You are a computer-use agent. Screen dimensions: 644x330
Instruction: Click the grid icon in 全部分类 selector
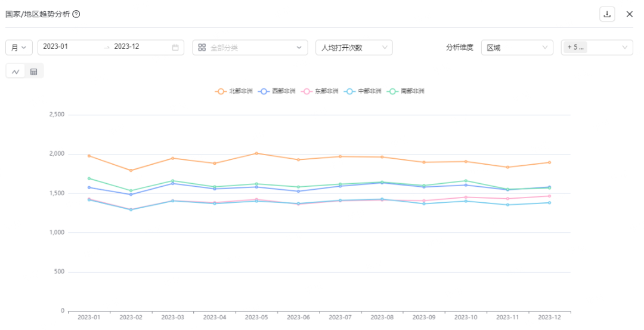(202, 48)
